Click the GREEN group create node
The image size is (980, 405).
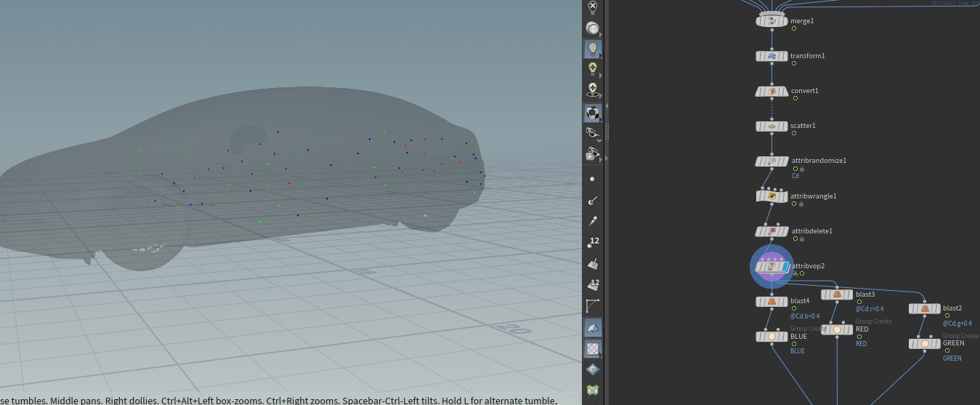click(x=924, y=343)
